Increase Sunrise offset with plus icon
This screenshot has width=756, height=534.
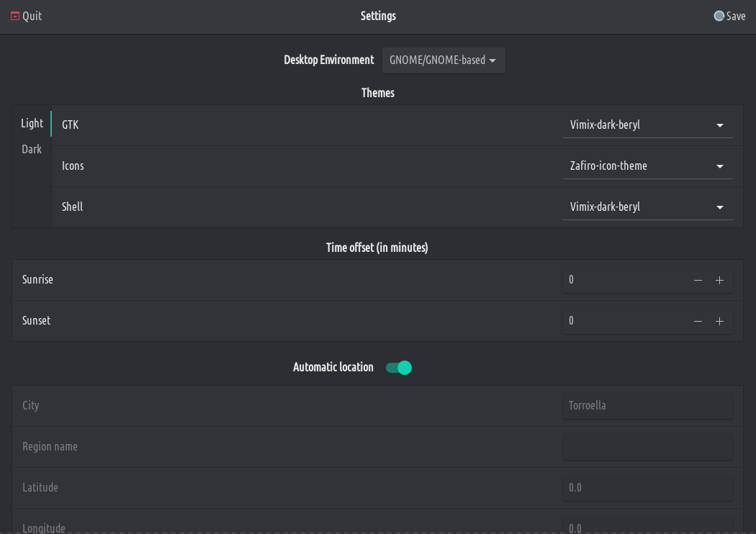pyautogui.click(x=719, y=280)
